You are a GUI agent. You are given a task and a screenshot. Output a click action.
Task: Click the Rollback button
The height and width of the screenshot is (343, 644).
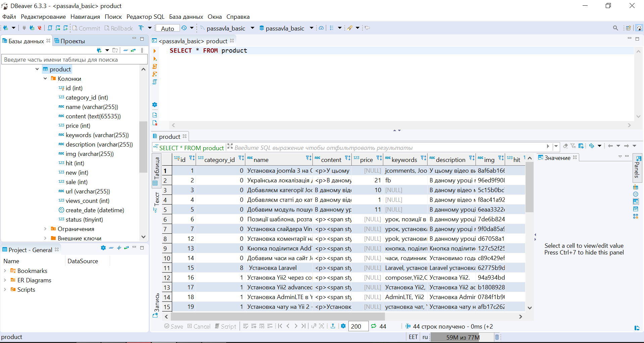(118, 28)
